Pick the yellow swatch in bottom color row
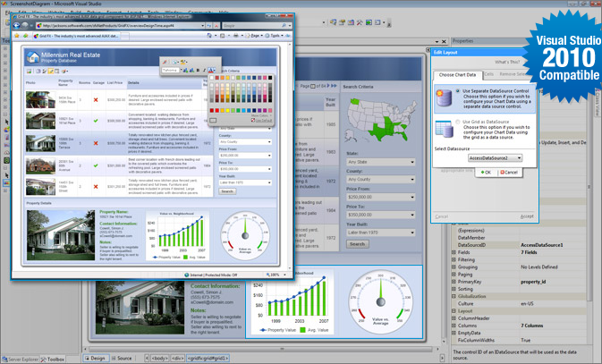This screenshot has height=364, width=602. 227,111
